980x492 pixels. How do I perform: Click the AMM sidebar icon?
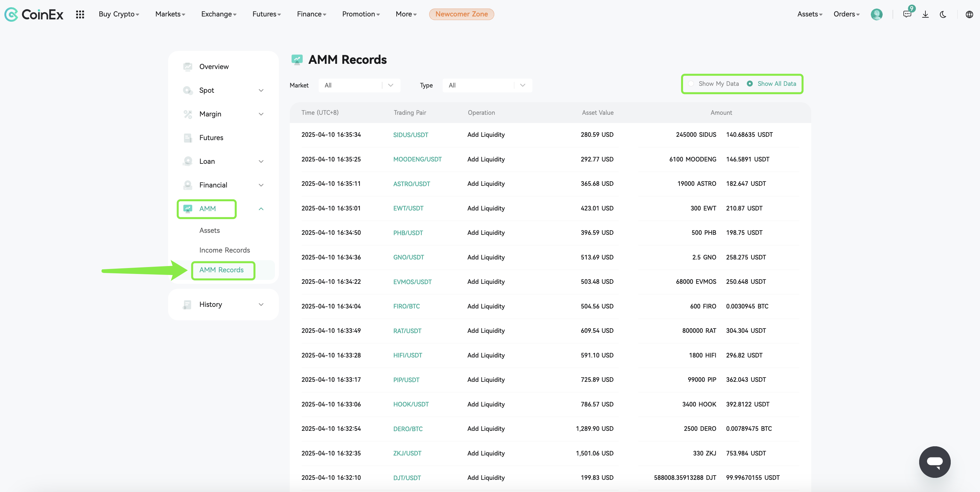187,209
